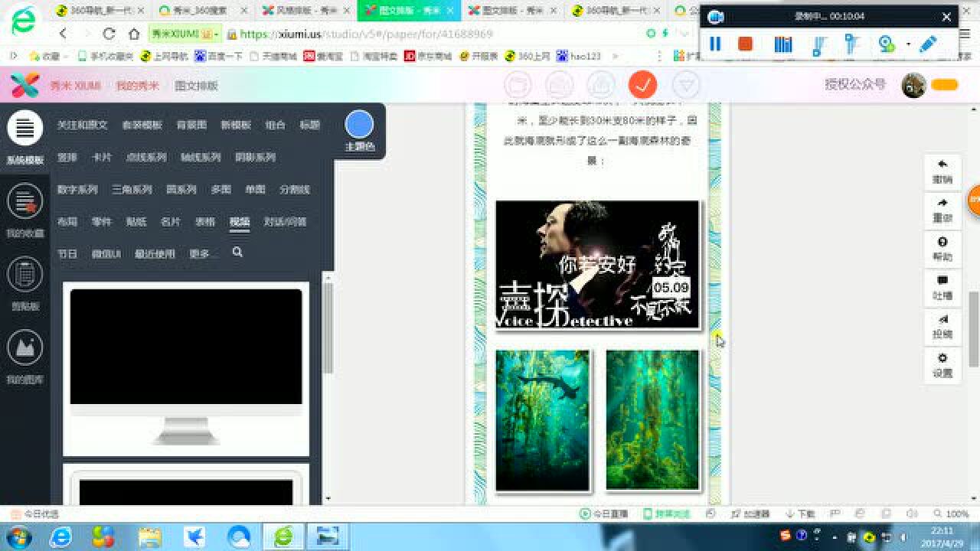Image resolution: width=980 pixels, height=551 pixels.
Task: Select the monitor-frame video template thumbnail
Action: 186,369
